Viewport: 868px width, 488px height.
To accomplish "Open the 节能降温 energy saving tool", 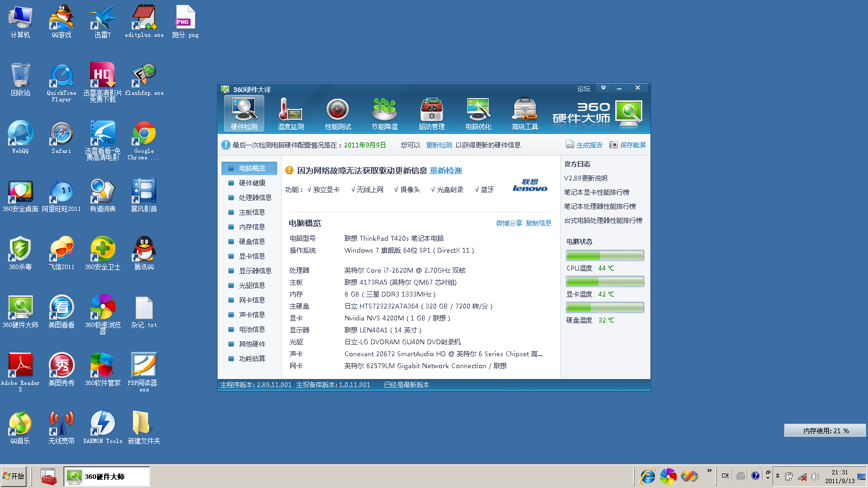I will 385,114.
